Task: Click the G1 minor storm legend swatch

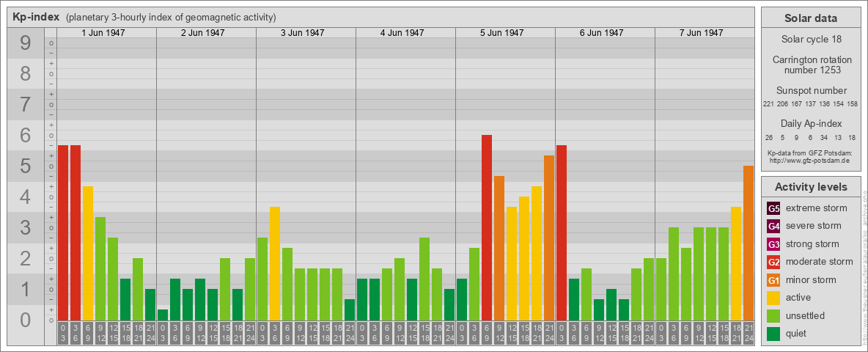Action: tap(773, 280)
